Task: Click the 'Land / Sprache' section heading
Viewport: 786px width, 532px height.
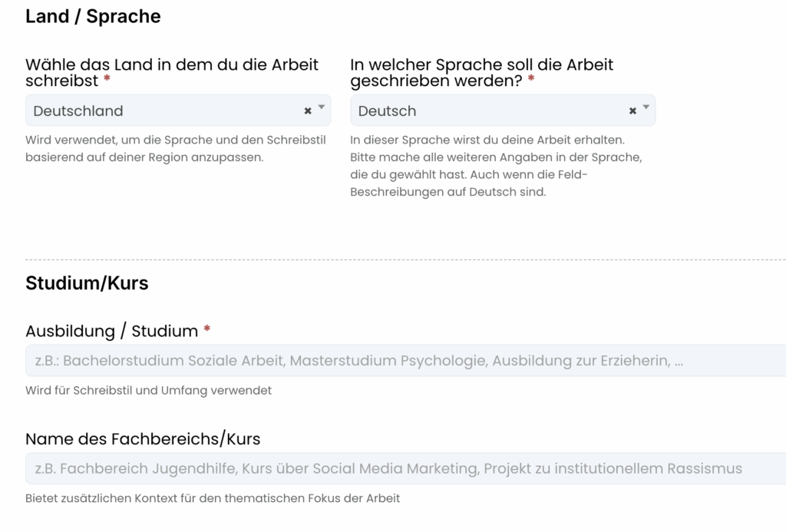Action: pyautogui.click(x=93, y=17)
